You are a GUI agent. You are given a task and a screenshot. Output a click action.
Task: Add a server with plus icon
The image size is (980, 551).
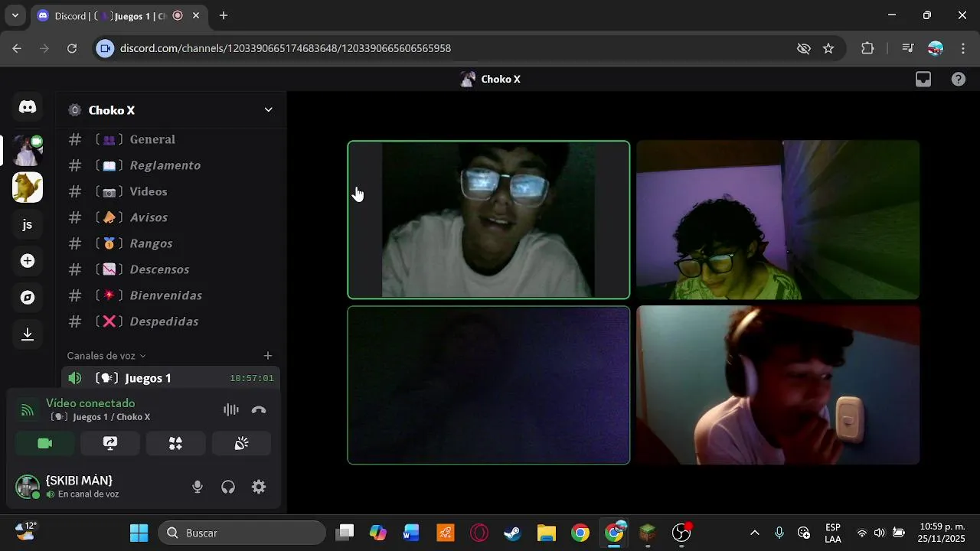click(28, 261)
